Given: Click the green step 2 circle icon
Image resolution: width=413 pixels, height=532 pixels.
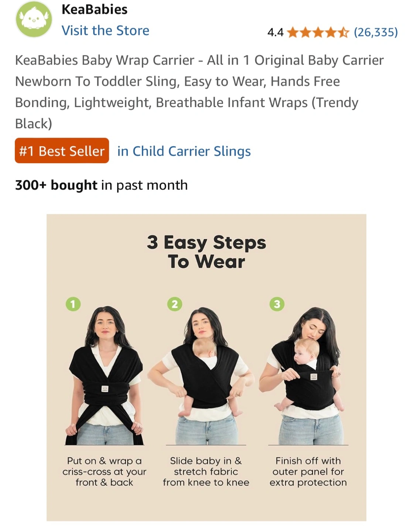Looking at the screenshot, I should [x=175, y=304].
